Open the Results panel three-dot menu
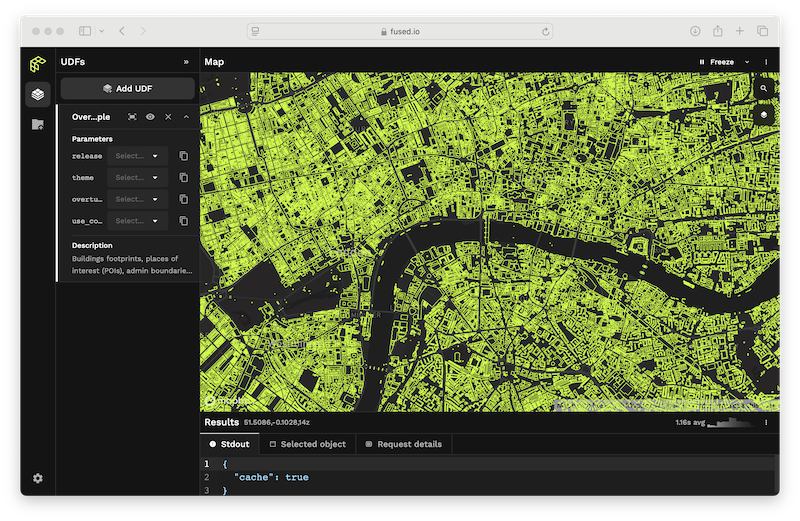The image size is (800, 521). tap(766, 423)
